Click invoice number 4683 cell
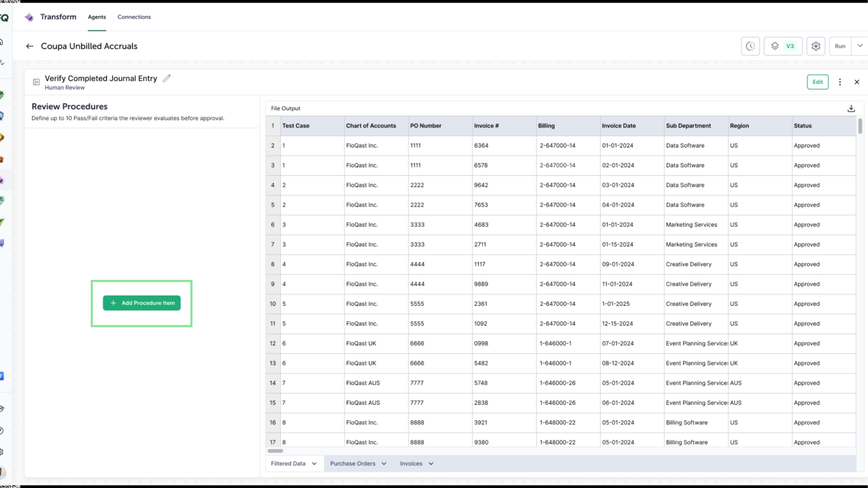868x488 pixels. [x=504, y=225]
